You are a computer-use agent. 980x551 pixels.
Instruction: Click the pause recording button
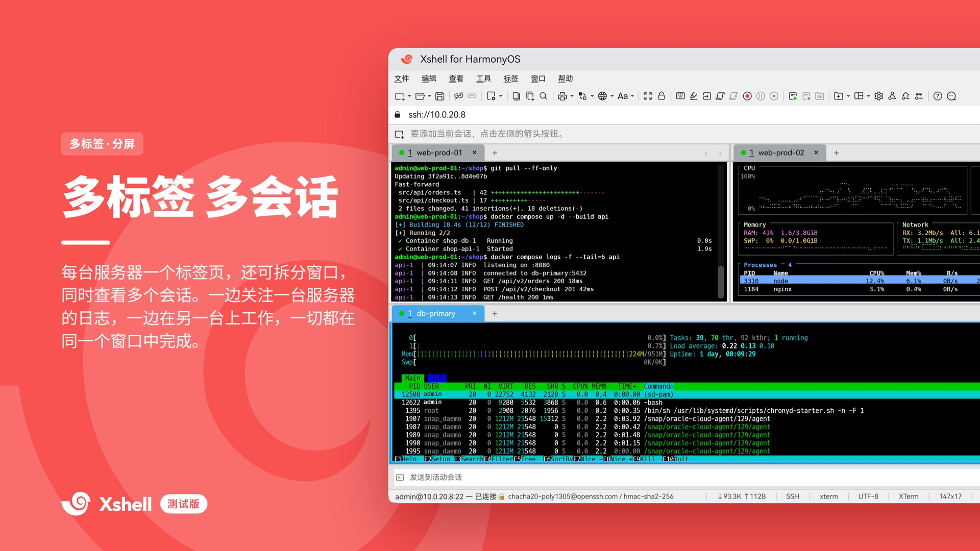pos(761,96)
